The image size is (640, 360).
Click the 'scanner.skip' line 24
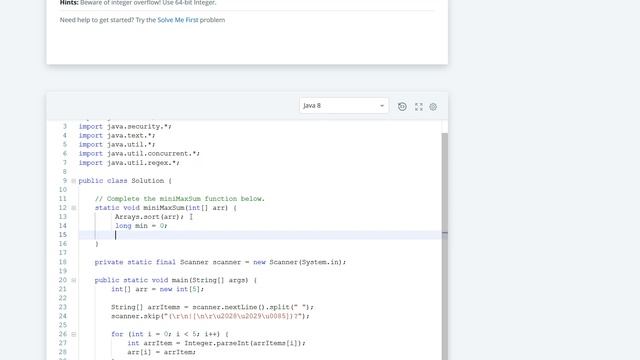(x=211, y=316)
